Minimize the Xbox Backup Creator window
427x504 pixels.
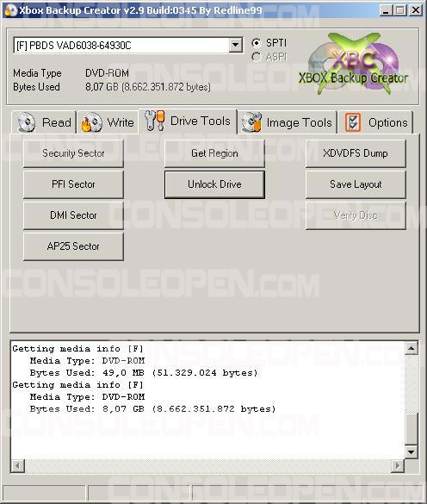point(386,10)
